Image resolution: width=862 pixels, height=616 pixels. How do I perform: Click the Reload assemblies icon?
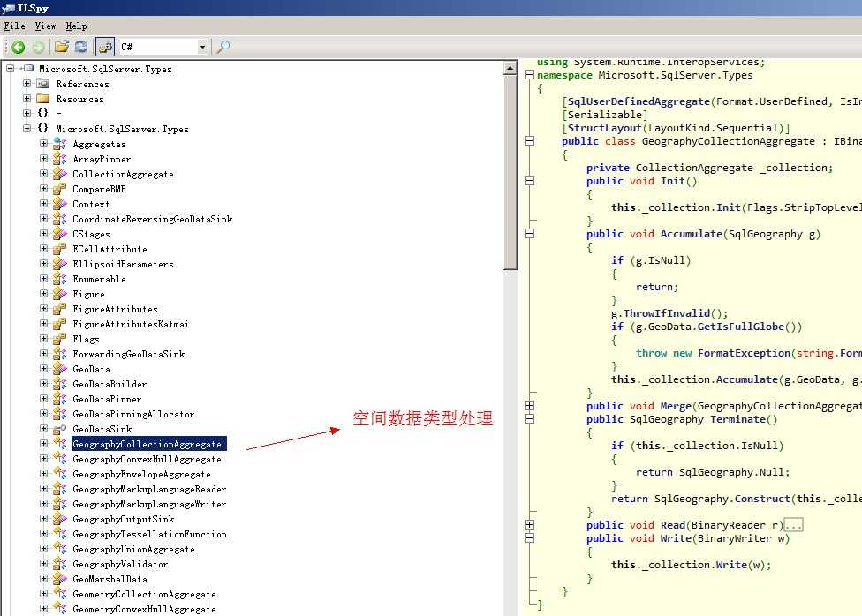[81, 47]
